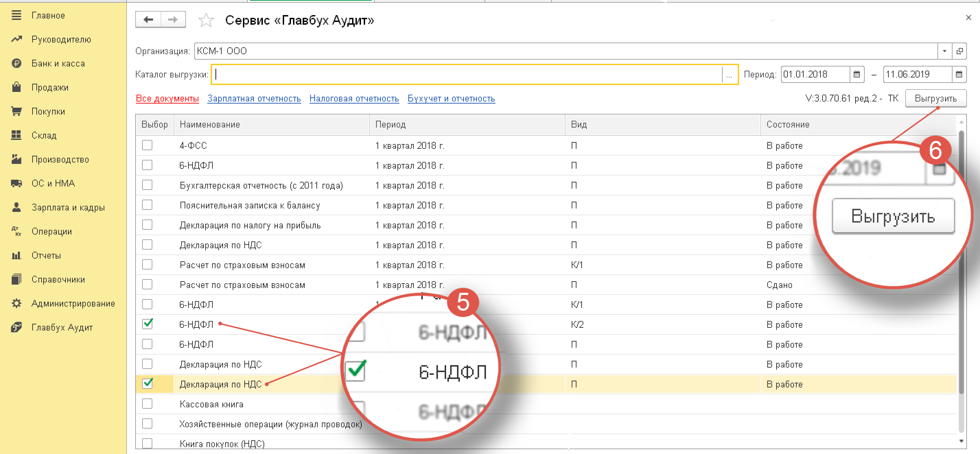
Task: Click the Главбух Аудит sidebar icon
Action: pyautogui.click(x=16, y=327)
